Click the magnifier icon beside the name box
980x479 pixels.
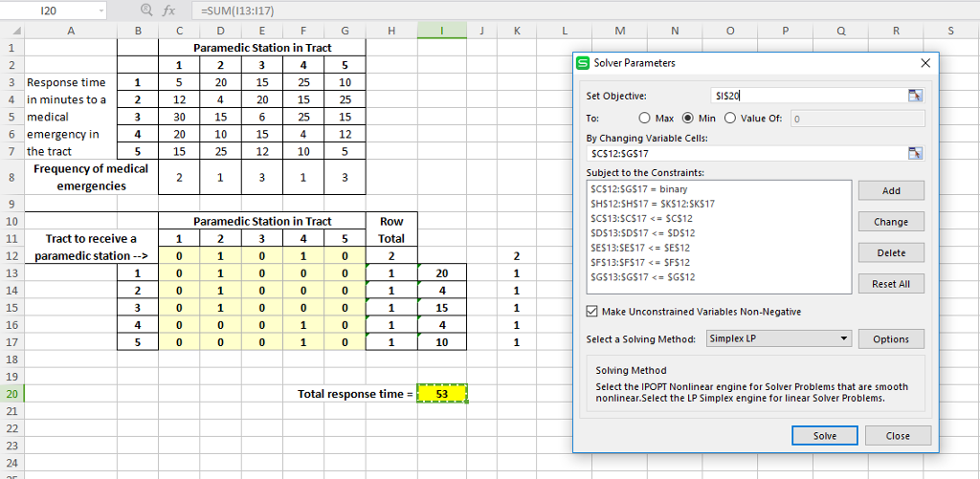146,11
